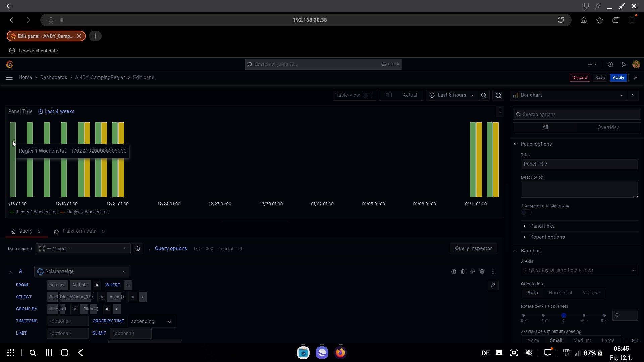Click the zoom out time range icon
The width and height of the screenshot is (644, 362).
click(x=483, y=95)
